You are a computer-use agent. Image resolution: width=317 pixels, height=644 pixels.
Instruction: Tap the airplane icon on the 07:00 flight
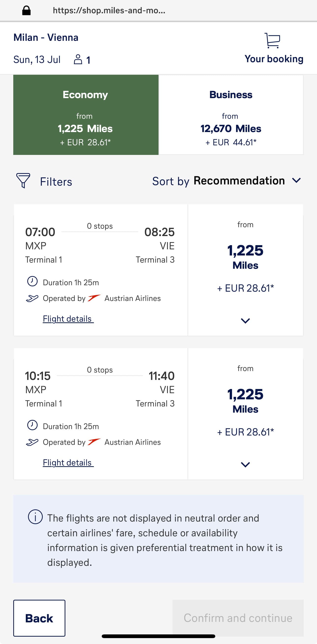(x=32, y=298)
